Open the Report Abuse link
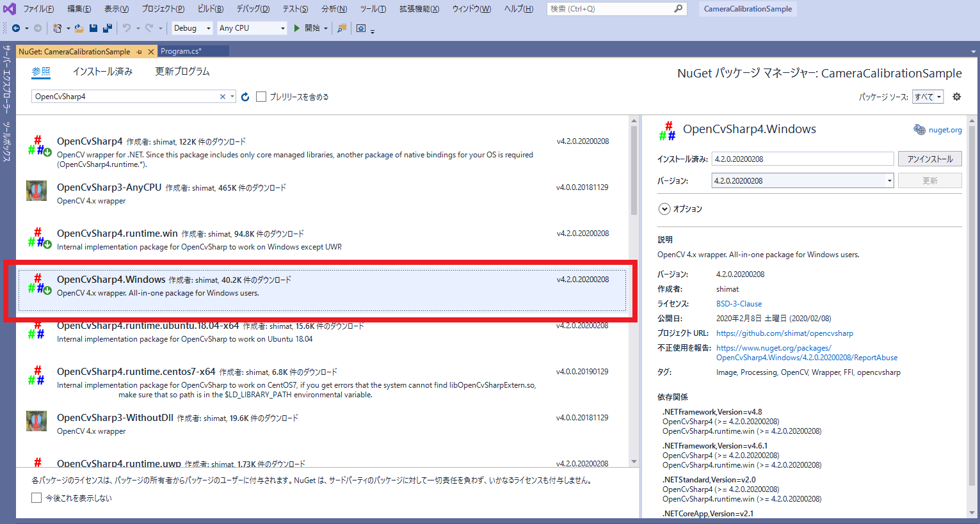Image resolution: width=980 pixels, height=524 pixels. (807, 353)
